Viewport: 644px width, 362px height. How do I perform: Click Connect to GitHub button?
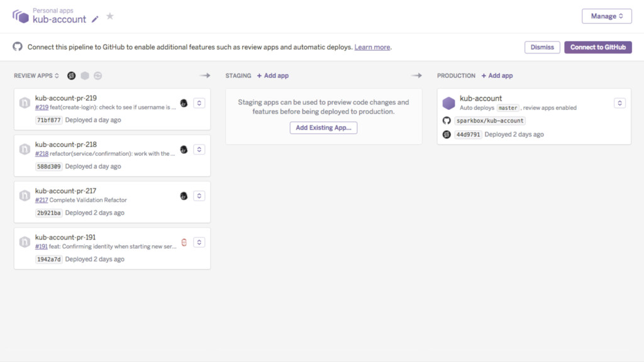coord(597,47)
